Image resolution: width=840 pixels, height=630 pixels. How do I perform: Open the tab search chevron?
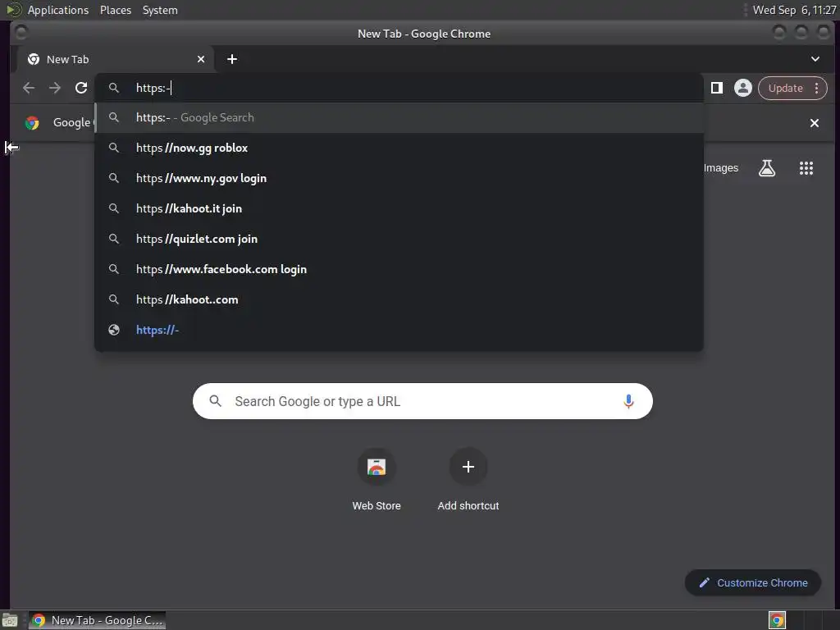[x=815, y=59]
